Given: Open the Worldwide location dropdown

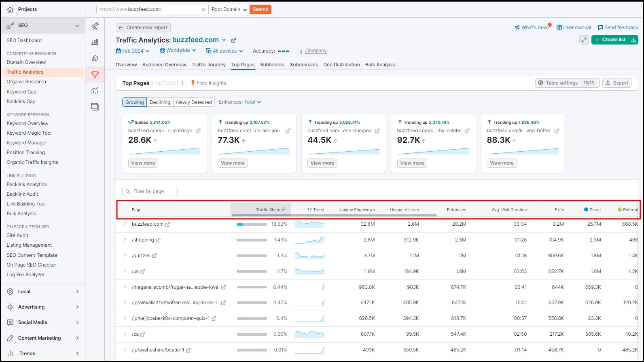Looking at the screenshot, I should 178,51.
